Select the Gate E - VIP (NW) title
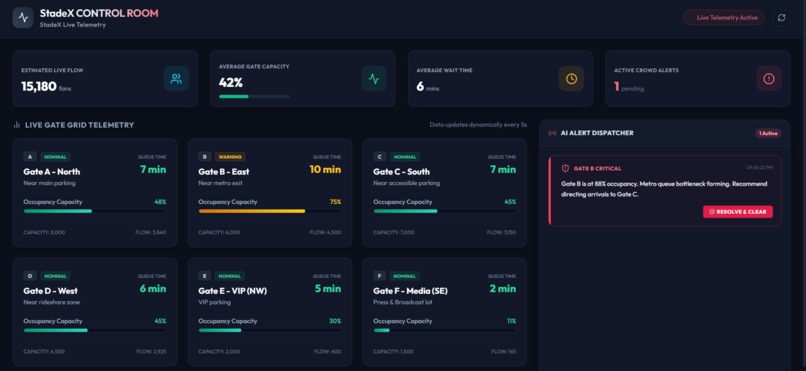This screenshot has height=371, width=806. coord(232,291)
